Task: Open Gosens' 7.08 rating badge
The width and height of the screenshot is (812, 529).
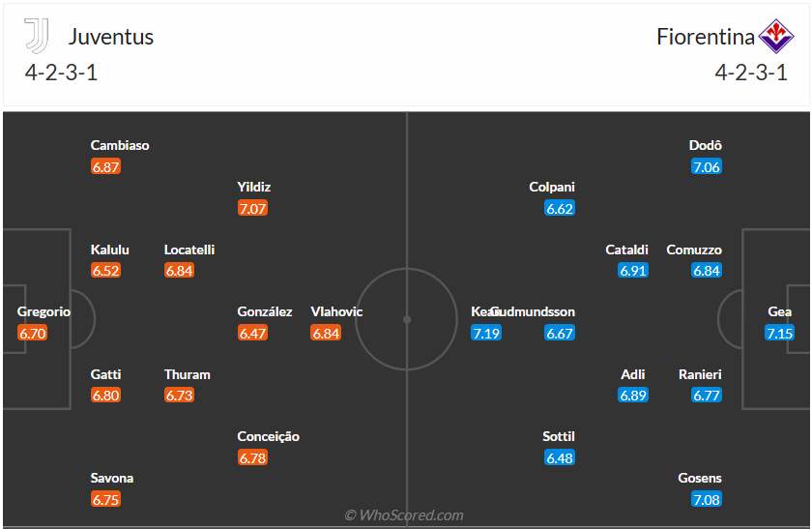Action: pyautogui.click(x=707, y=500)
